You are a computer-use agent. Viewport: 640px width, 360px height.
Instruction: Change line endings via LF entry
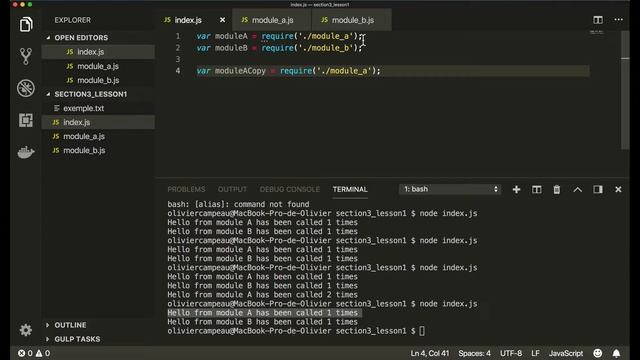tap(535, 353)
